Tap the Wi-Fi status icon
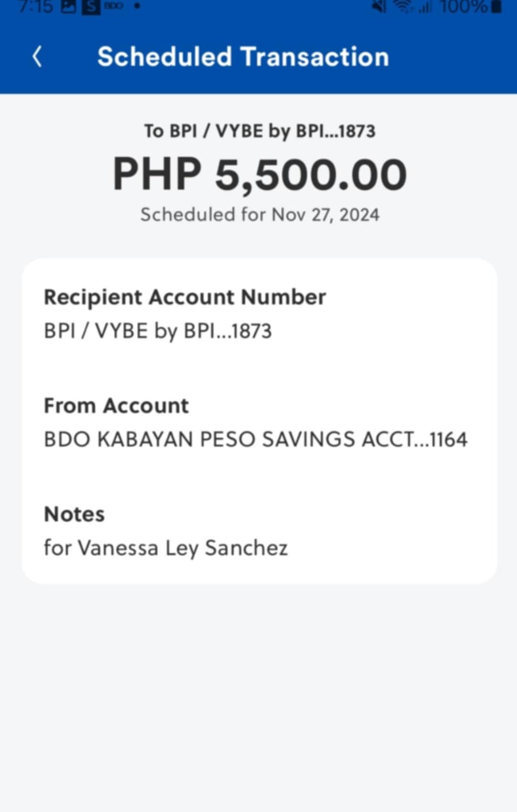The width and height of the screenshot is (517, 812). tap(403, 6)
